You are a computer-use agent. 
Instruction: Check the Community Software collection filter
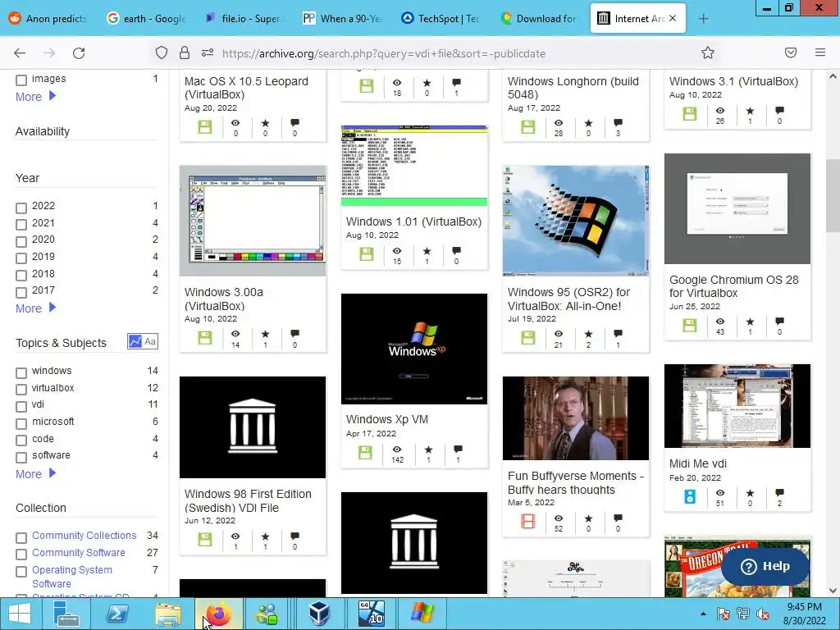point(21,555)
